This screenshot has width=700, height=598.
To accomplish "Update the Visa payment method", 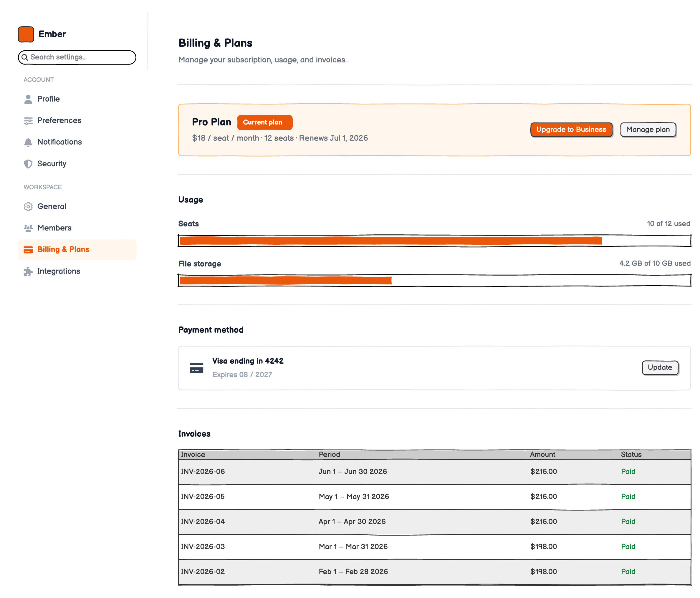I will point(660,367).
